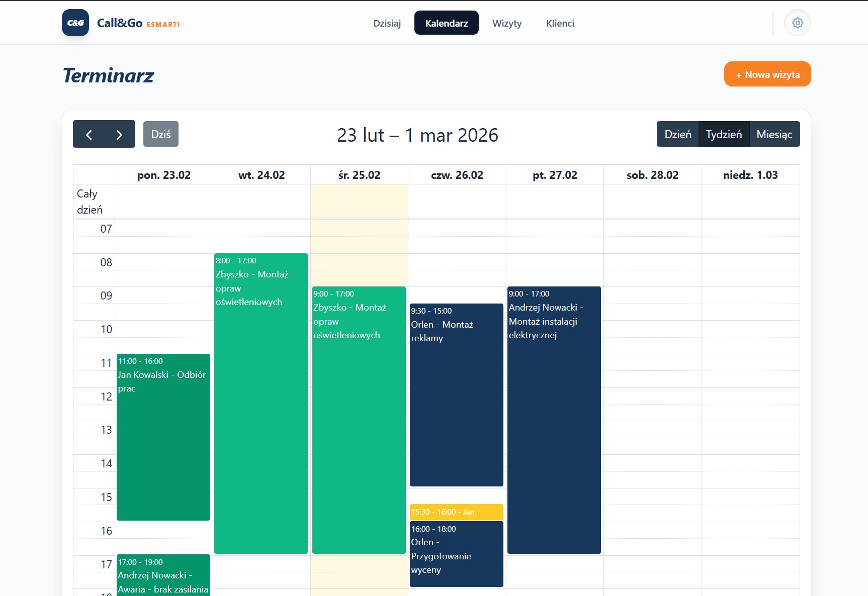The width and height of the screenshot is (868, 596).
Task: Open settings via the gear icon
Action: 797,23
